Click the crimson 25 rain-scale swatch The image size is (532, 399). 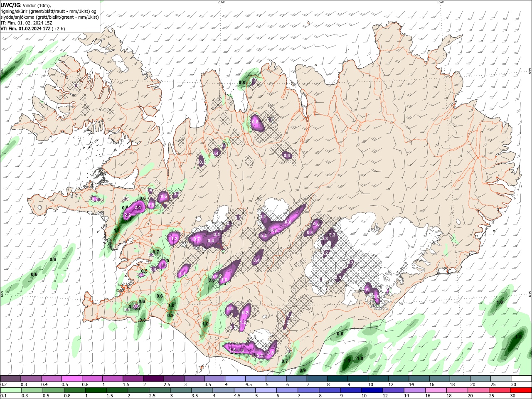tap(500, 390)
